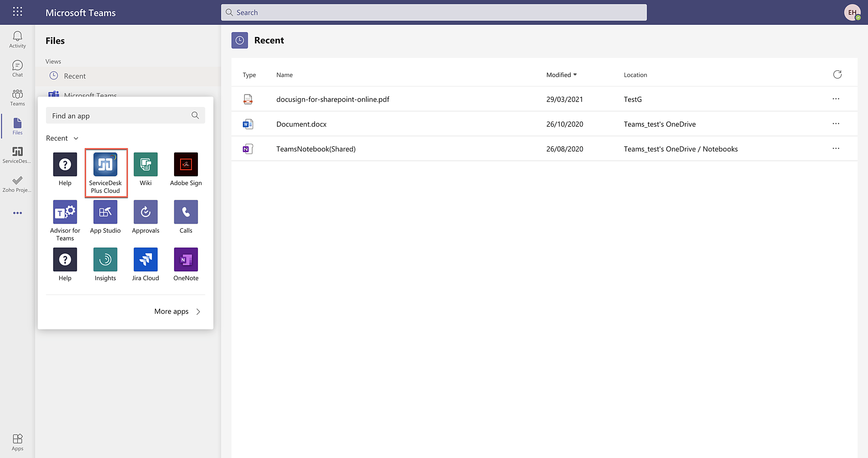Open Files in the left rail
Screen dimensions: 868x458
[17, 126]
